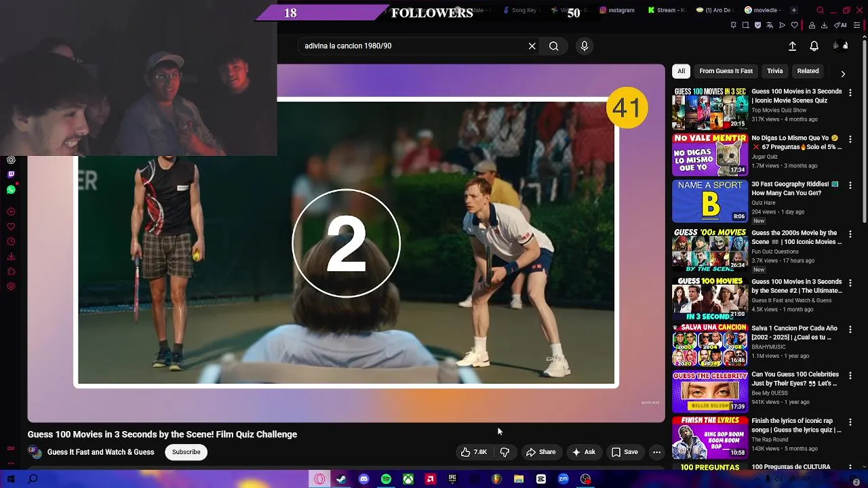The height and width of the screenshot is (488, 868).
Task: Open the Player icon in sidebar
Action: (x=11, y=212)
